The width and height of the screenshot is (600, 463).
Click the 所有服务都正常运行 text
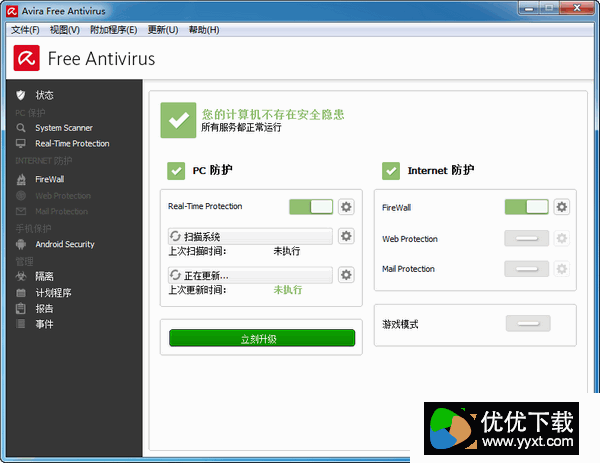pyautogui.click(x=241, y=127)
